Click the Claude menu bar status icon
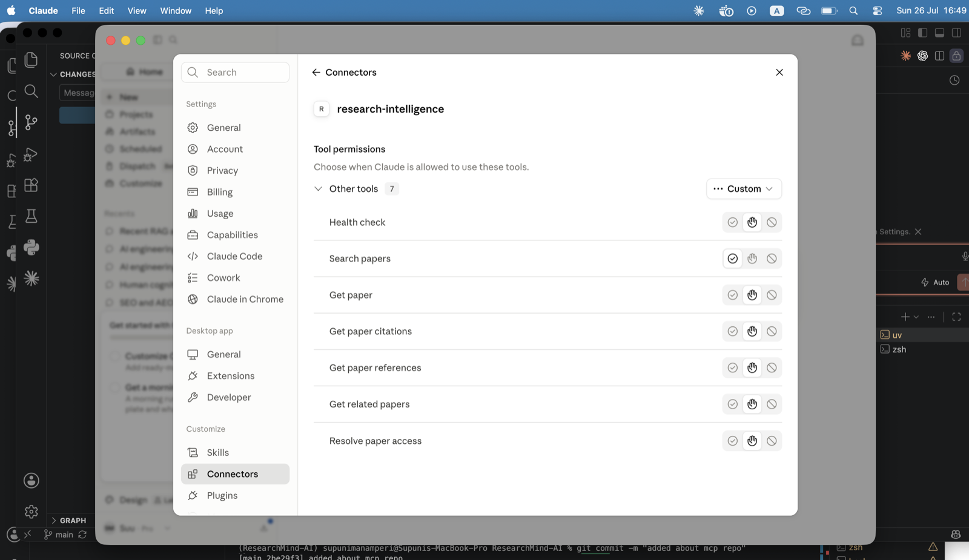The image size is (969, 560). pyautogui.click(x=699, y=11)
